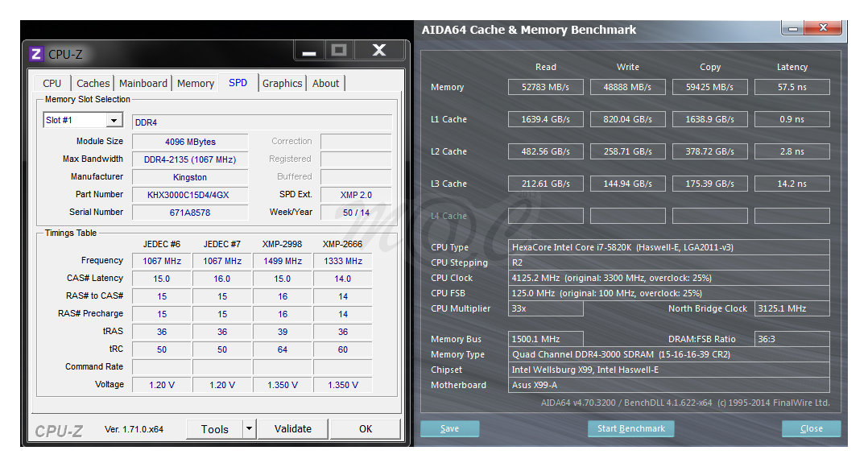This screenshot has height=467, width=868.
Task: Click the XMP-2998 frequency 1499 MHz cell
Action: (283, 261)
